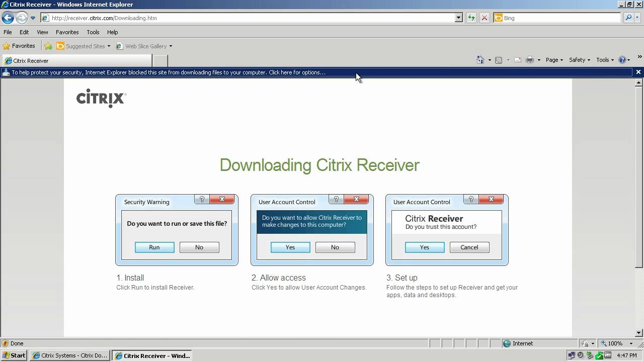The image size is (644, 362).
Task: Open a new tab with the blank tab button
Action: click(159, 61)
